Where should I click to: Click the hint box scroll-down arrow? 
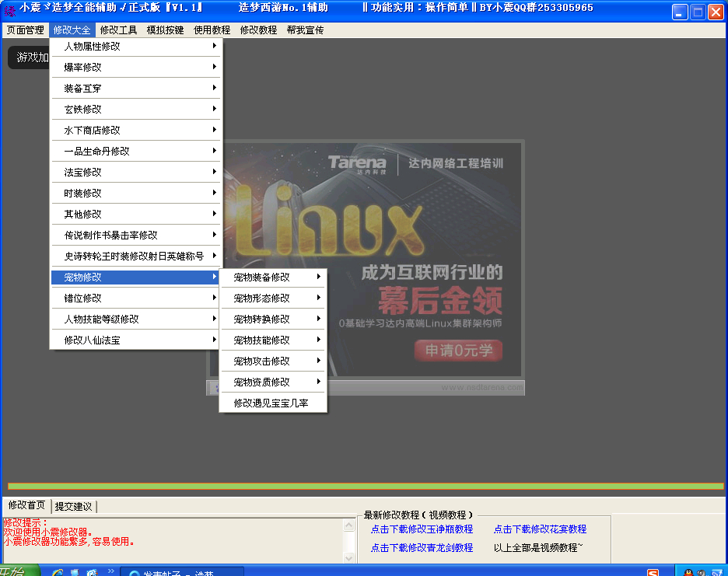point(349,557)
